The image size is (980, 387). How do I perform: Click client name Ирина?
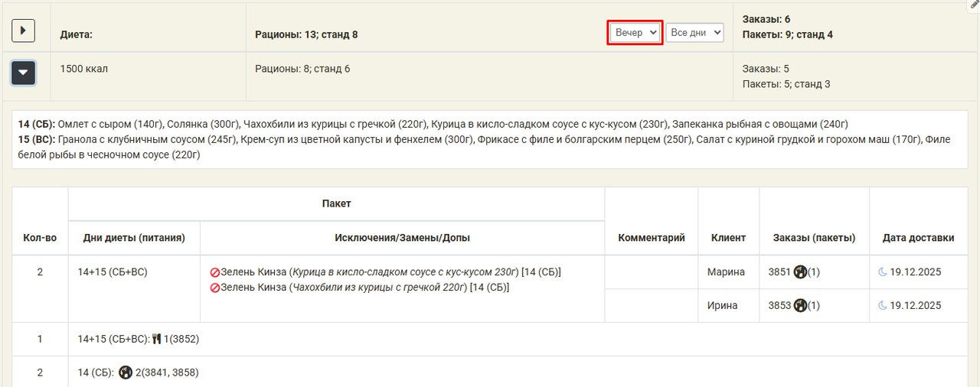(722, 305)
